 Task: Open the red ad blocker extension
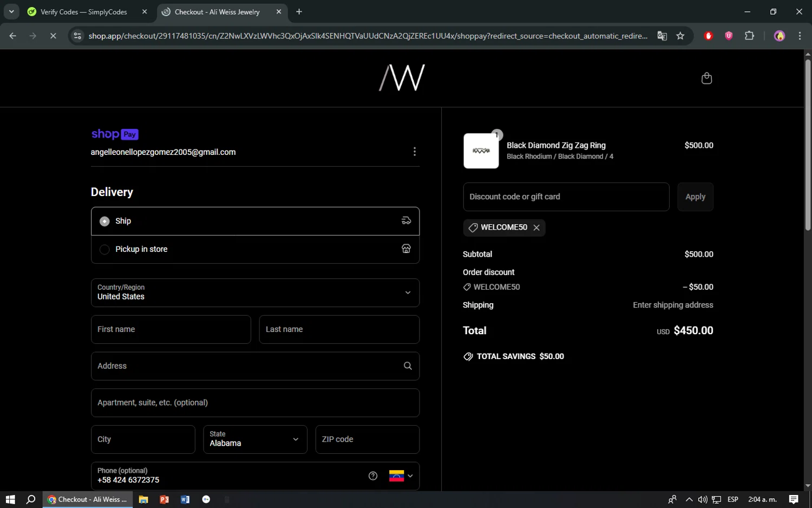point(708,36)
